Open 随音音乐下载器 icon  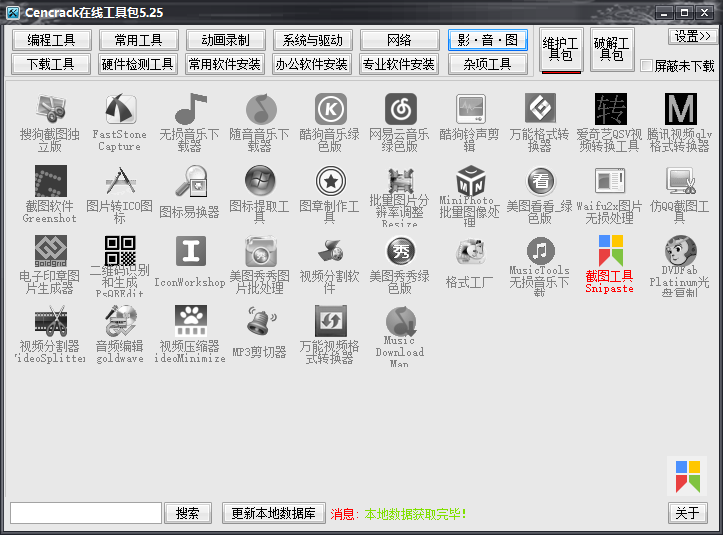(x=261, y=109)
